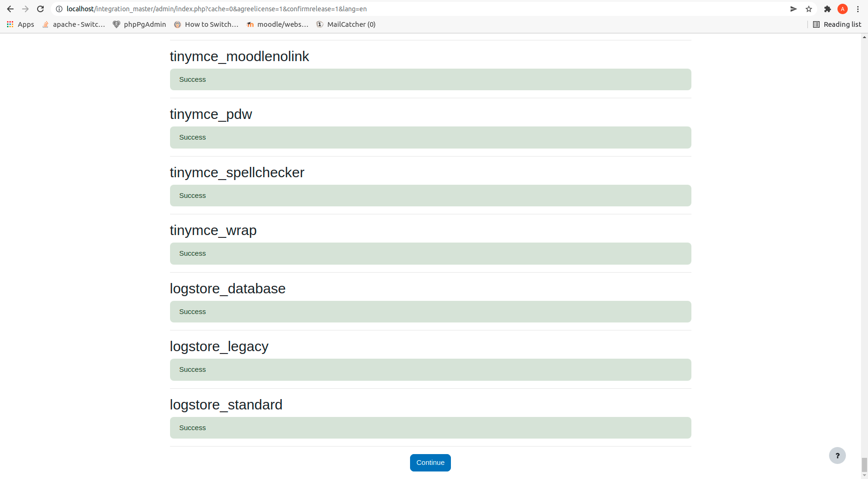Open the help question mark bubble
Image resolution: width=868 pixels, height=479 pixels.
[837, 455]
